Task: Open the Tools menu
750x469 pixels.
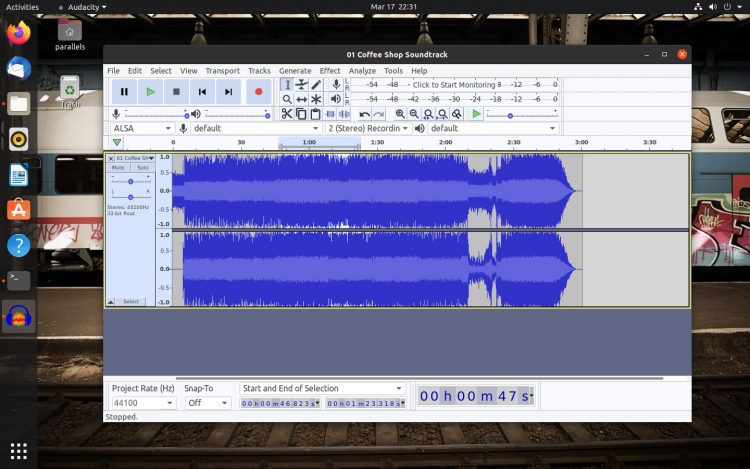Action: pyautogui.click(x=393, y=71)
